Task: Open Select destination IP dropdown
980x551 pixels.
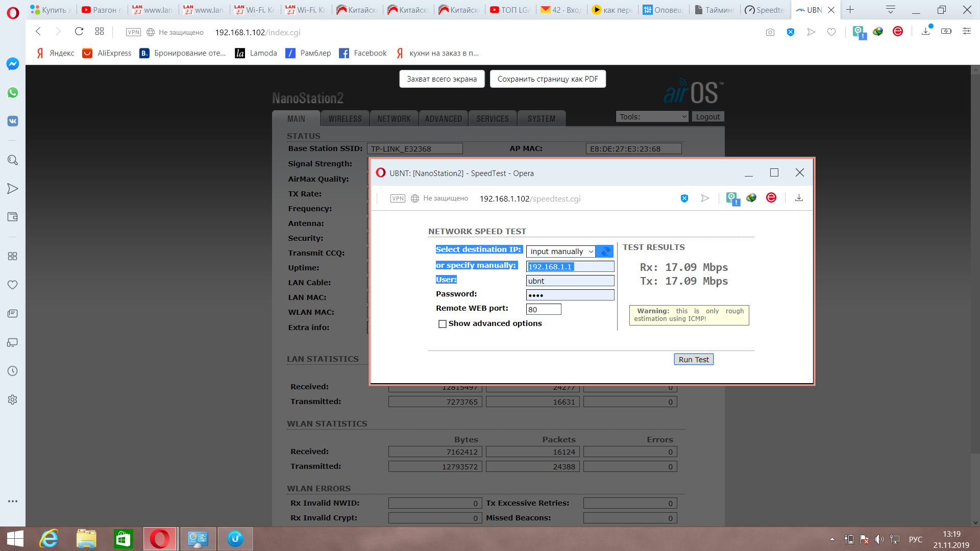Action: 560,251
